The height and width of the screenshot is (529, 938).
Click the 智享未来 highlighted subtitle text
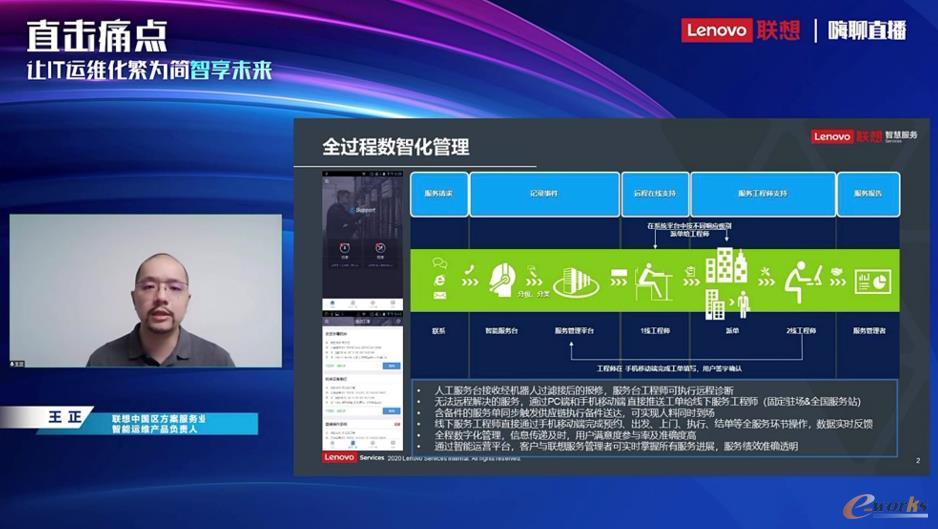pyautogui.click(x=231, y=70)
